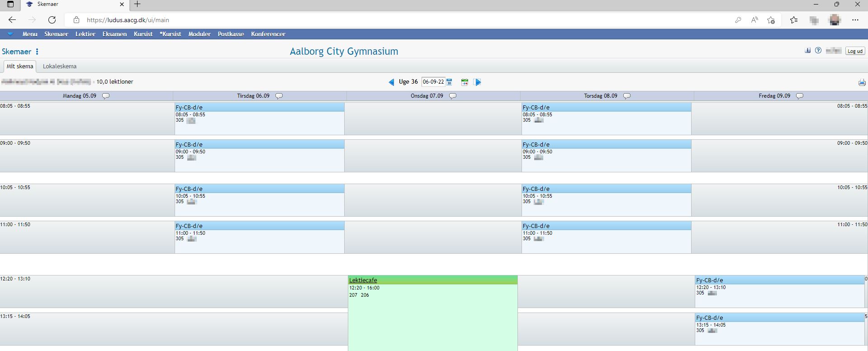Screen dimensions: 868x351
Task: Expand the blue dropdown arrow left of Menu
Action: point(10,34)
